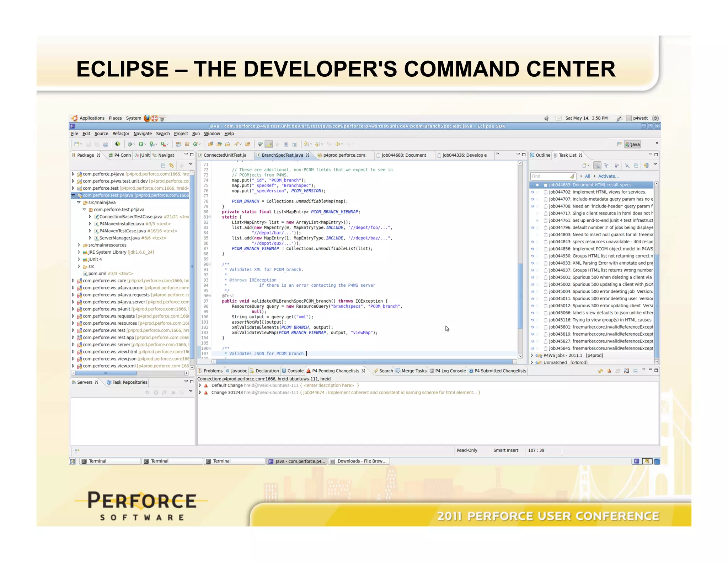The width and height of the screenshot is (728, 562).
Task: Click the volume speaker icon in panel
Action: [x=547, y=118]
